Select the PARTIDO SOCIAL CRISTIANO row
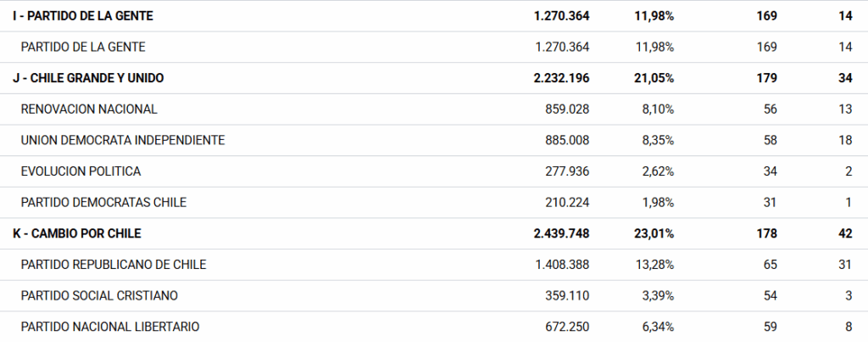This screenshot has height=342, width=868. click(x=99, y=295)
